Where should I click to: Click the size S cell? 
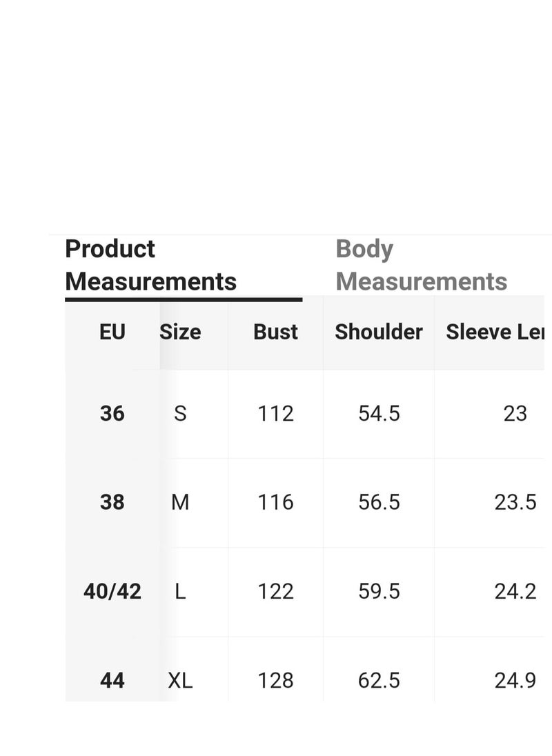click(x=180, y=414)
